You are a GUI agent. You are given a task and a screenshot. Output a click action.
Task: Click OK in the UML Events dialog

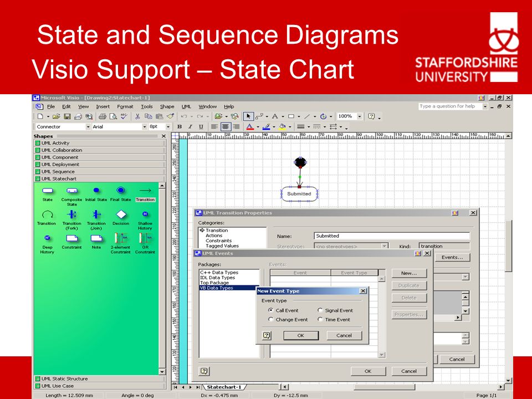coord(368,371)
